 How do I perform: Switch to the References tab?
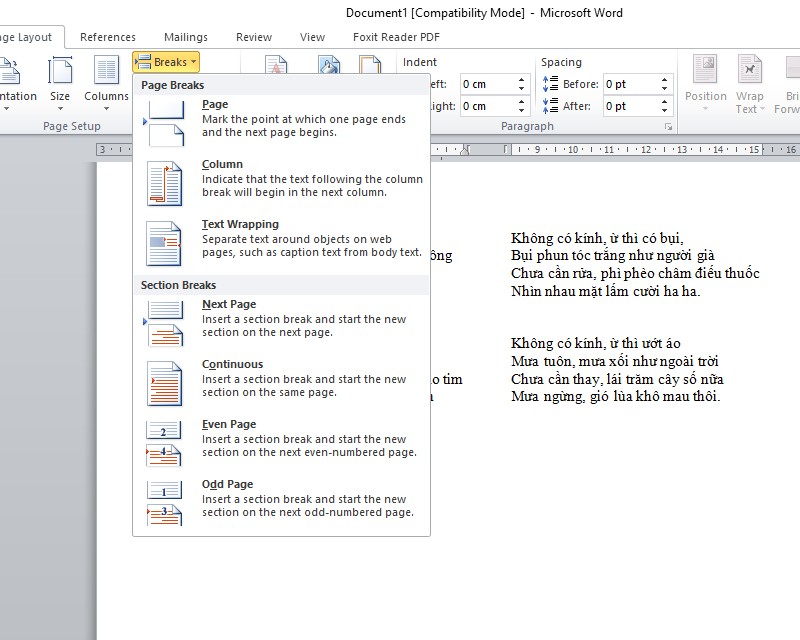(x=108, y=37)
